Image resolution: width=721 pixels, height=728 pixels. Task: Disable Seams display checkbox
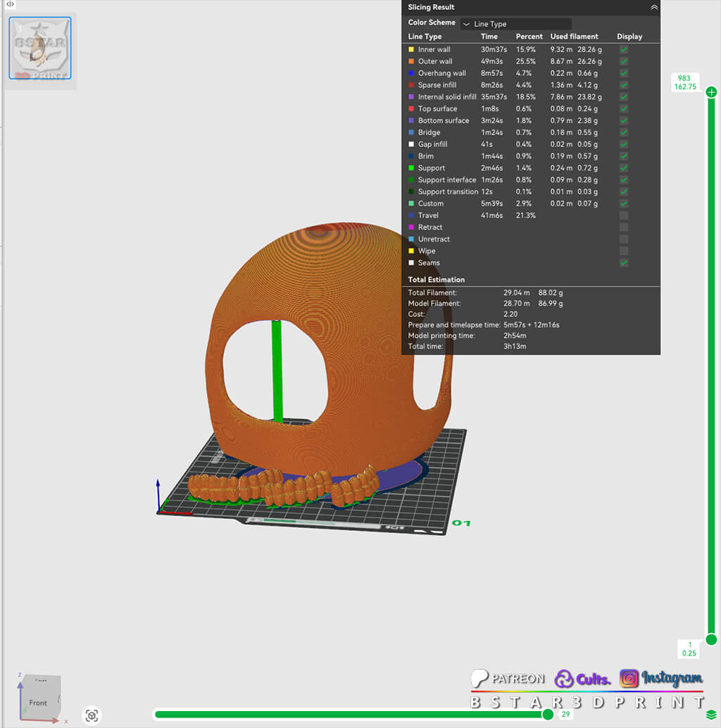(624, 263)
